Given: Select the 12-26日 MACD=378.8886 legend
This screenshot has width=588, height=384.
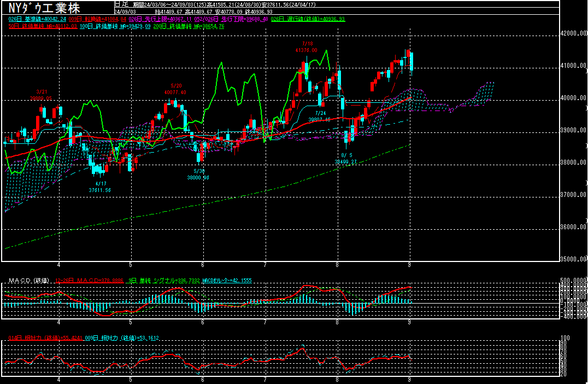Looking at the screenshot, I should [x=89, y=281].
